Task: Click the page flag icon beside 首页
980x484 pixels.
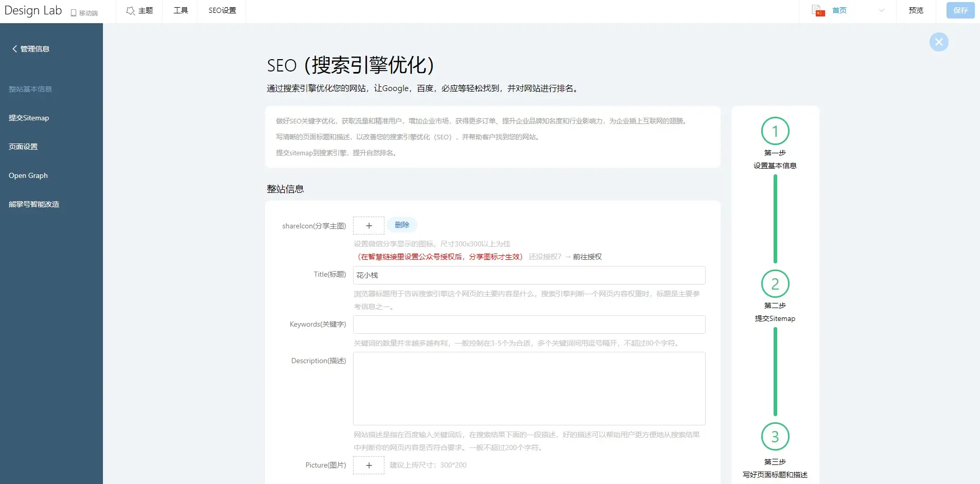Action: (818, 10)
